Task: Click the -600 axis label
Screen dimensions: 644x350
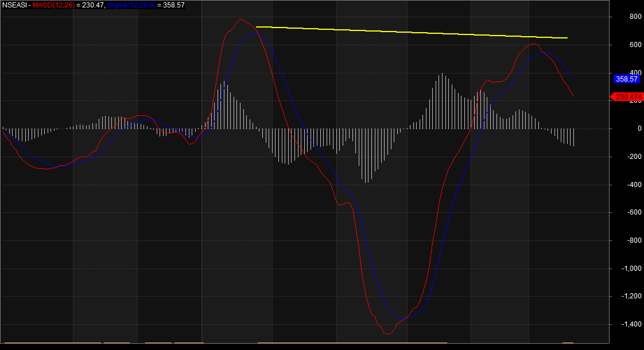Action: click(634, 212)
